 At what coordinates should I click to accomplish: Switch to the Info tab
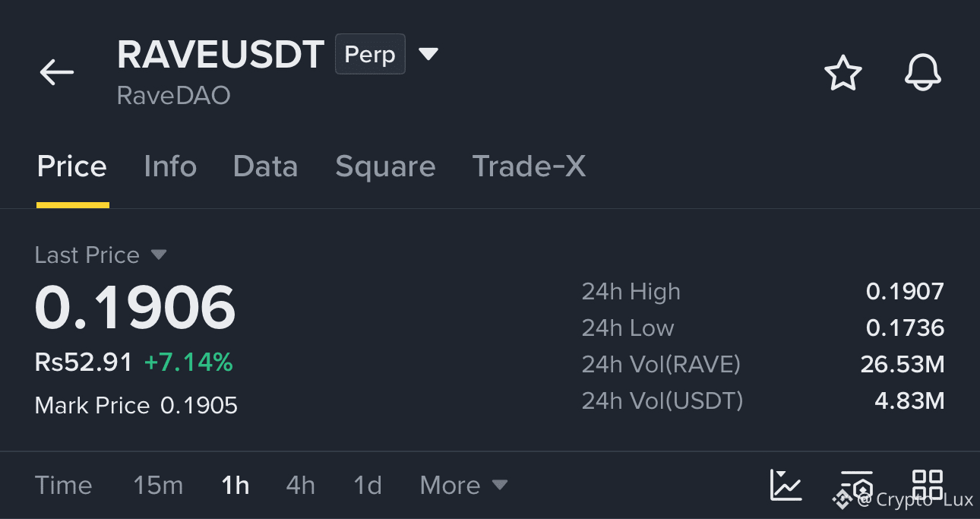pos(170,166)
